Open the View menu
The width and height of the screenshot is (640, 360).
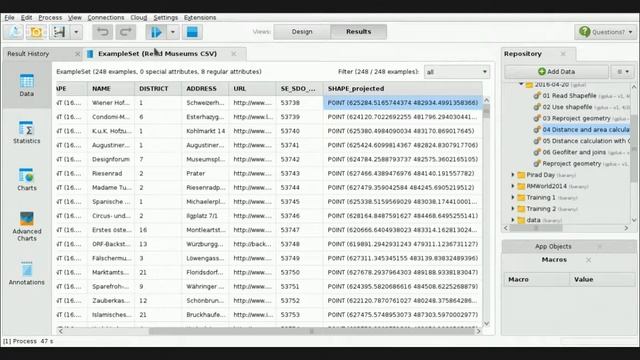[x=75, y=18]
